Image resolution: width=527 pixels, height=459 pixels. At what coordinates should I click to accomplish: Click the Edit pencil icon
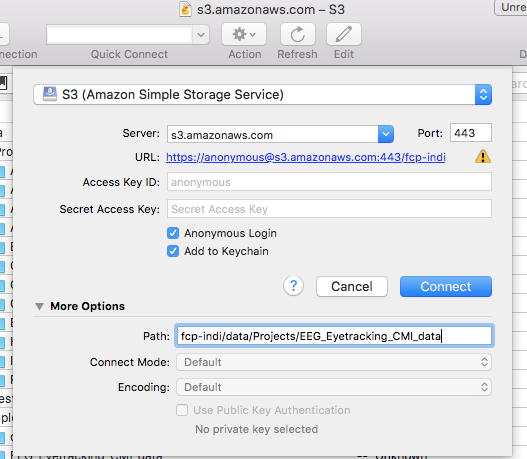pos(344,34)
